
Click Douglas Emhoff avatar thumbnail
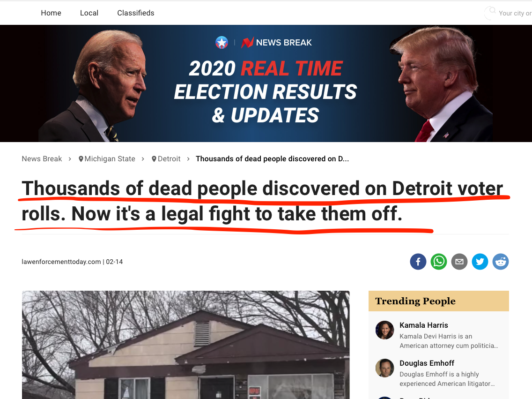(385, 368)
